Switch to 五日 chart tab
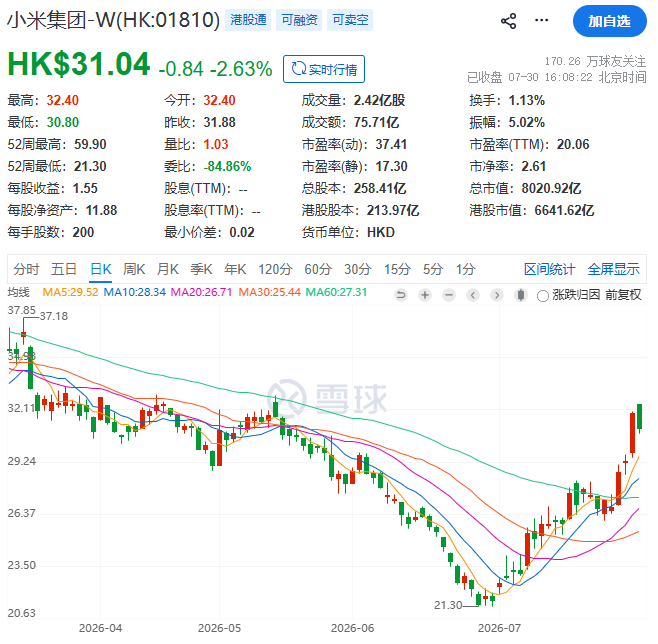The width and height of the screenshot is (658, 644). pos(63,269)
